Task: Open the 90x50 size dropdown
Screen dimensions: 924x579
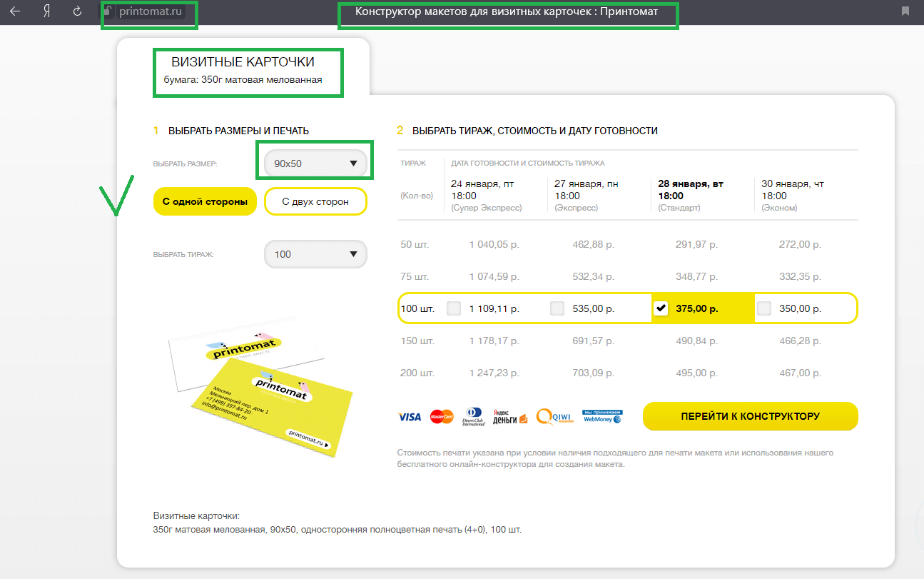Action: pos(315,163)
